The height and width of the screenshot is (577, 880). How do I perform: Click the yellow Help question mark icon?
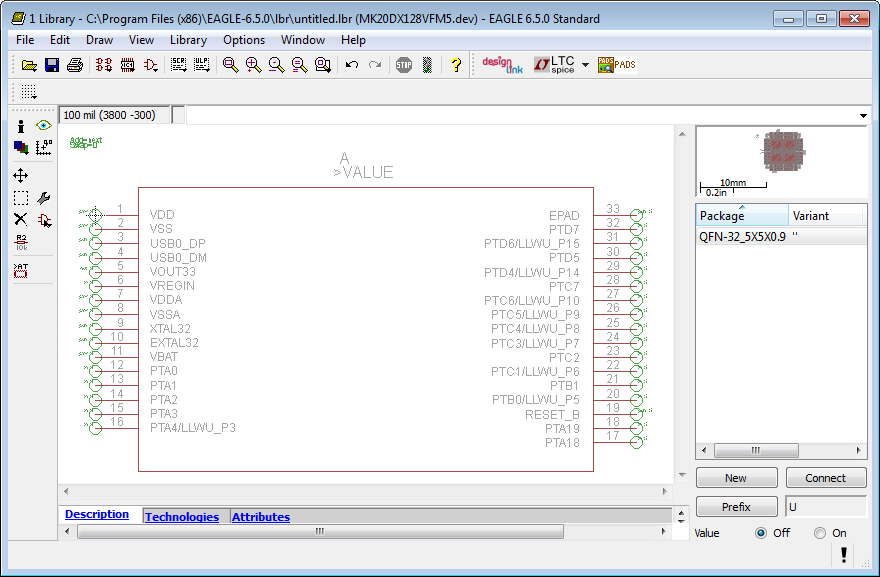(456, 65)
